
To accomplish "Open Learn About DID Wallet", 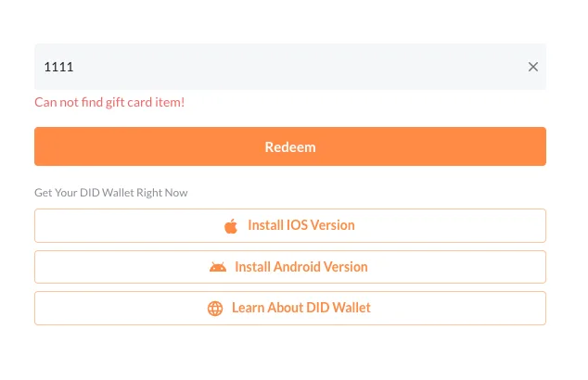I will pos(290,308).
